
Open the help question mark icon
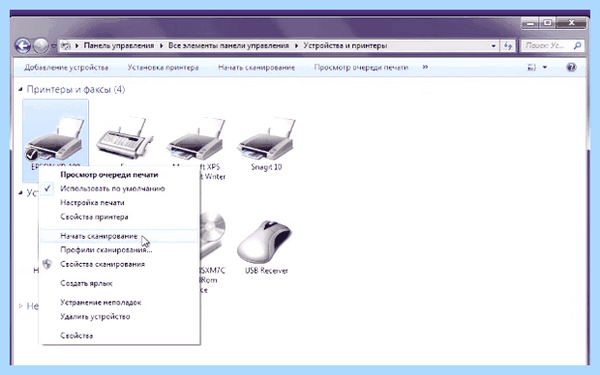pos(571,68)
